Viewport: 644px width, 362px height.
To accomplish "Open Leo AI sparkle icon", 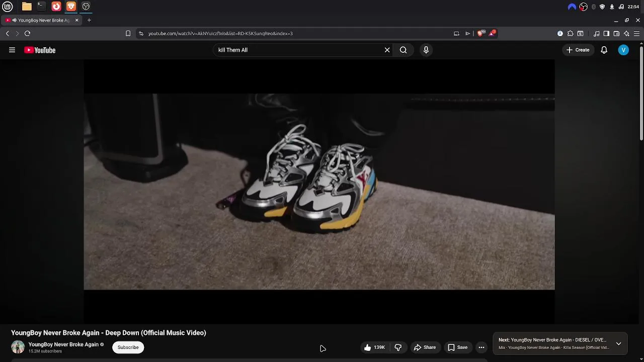I will coord(626,34).
